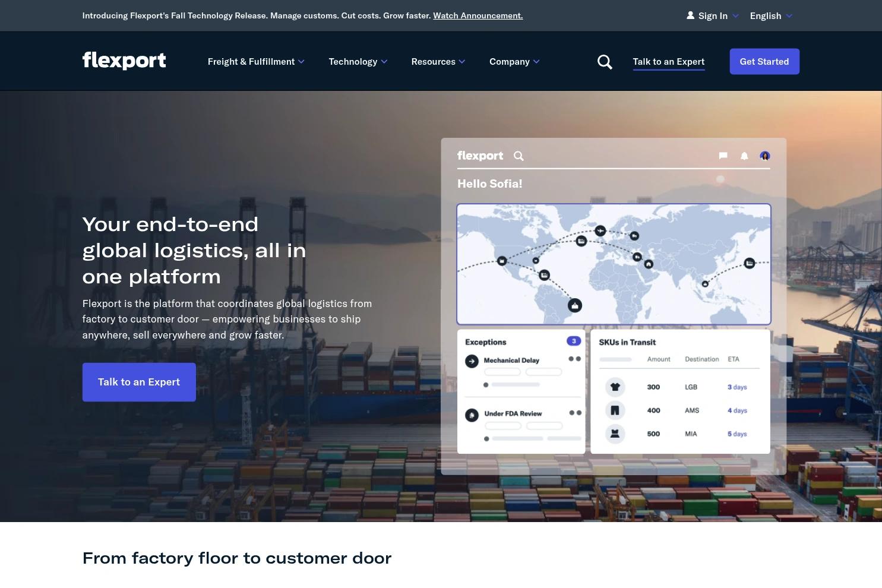
Task: Click the '300' amount value
Action: coord(653,387)
